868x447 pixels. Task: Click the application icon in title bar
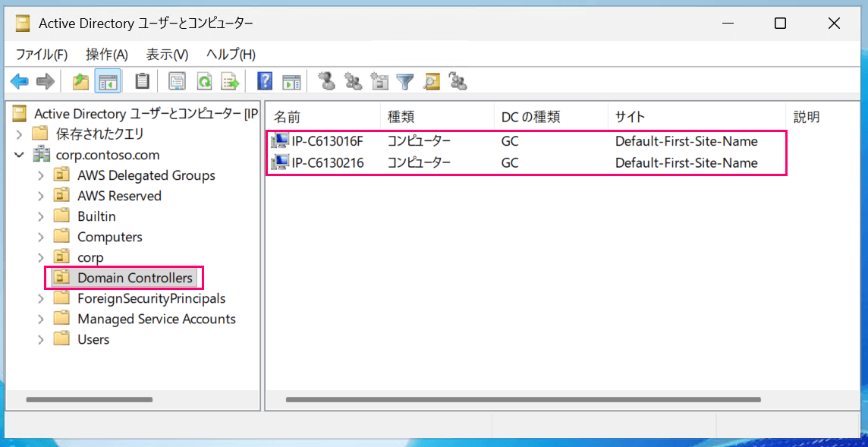tap(23, 24)
